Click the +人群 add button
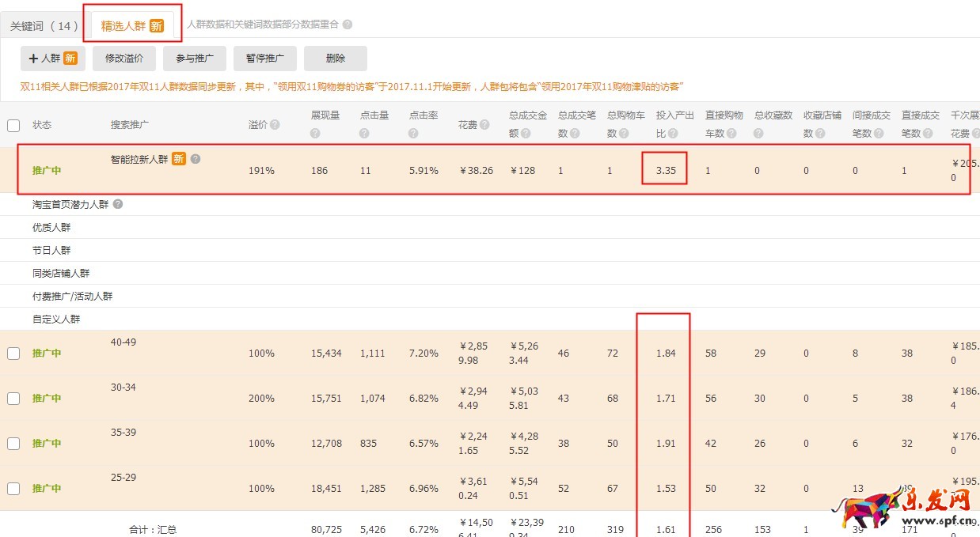 click(x=53, y=59)
